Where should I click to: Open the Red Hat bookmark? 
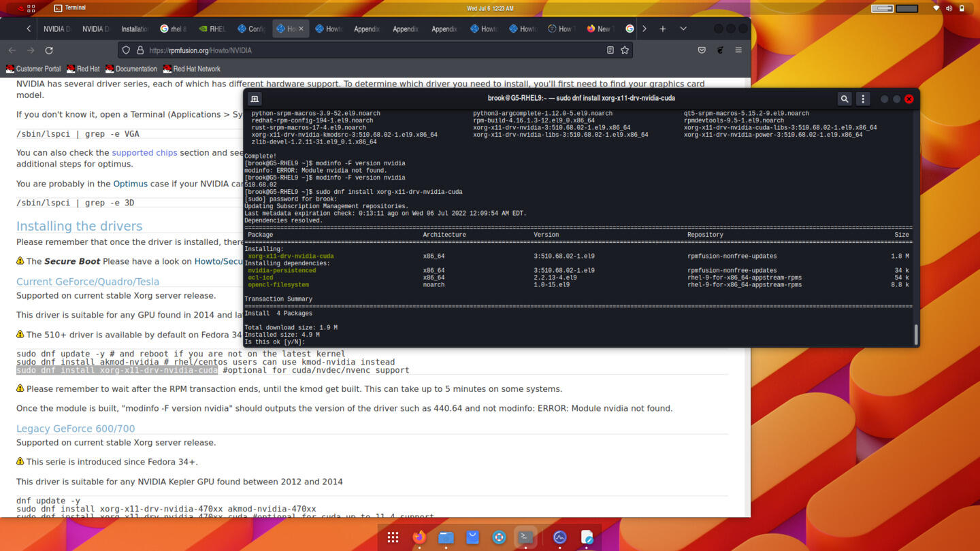83,69
